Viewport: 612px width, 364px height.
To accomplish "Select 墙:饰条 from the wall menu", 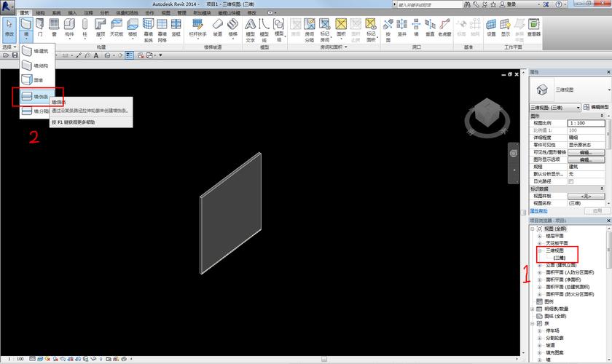I will [x=36, y=96].
